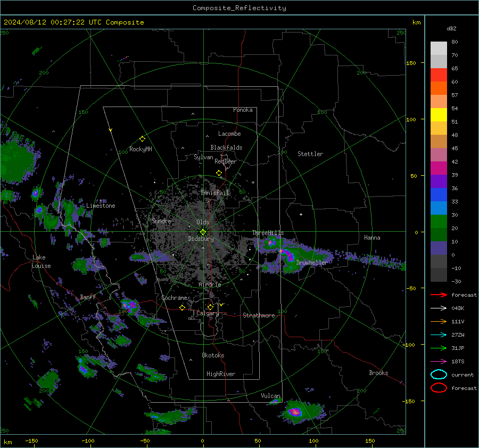The height and width of the screenshot is (448, 479).
Task: Click the Brooks city label
Action: click(378, 373)
